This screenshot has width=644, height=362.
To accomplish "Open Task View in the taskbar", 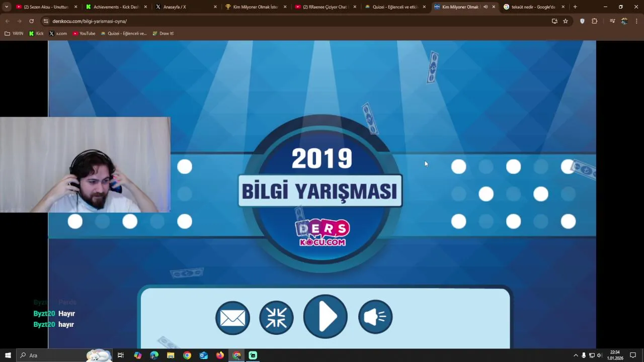I will coord(121,355).
